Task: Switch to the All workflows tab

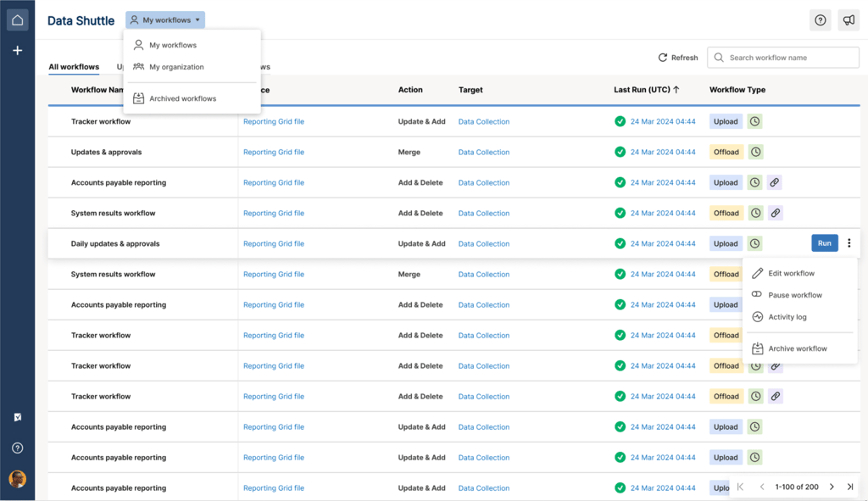Action: [74, 66]
